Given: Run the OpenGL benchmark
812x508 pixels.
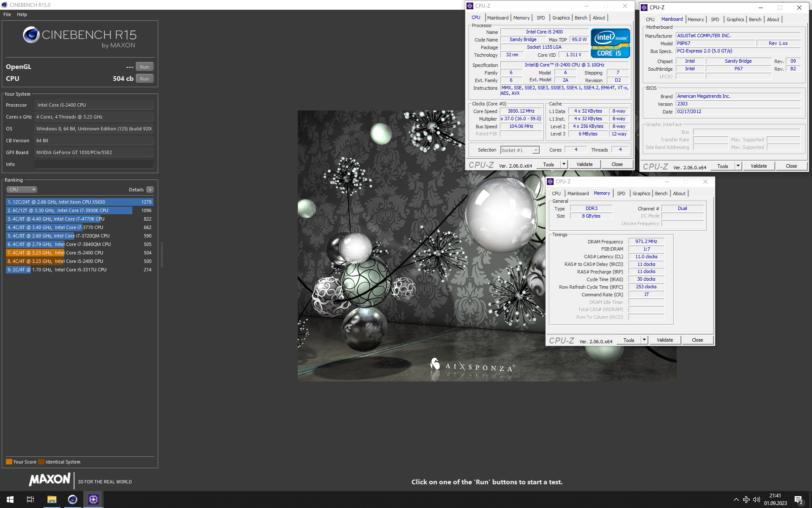Looking at the screenshot, I should pos(144,67).
